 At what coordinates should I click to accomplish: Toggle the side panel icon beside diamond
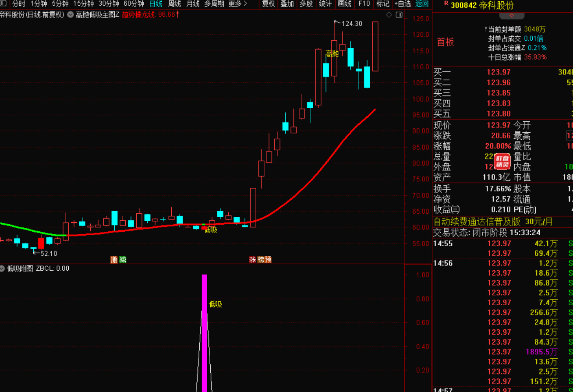point(399,15)
